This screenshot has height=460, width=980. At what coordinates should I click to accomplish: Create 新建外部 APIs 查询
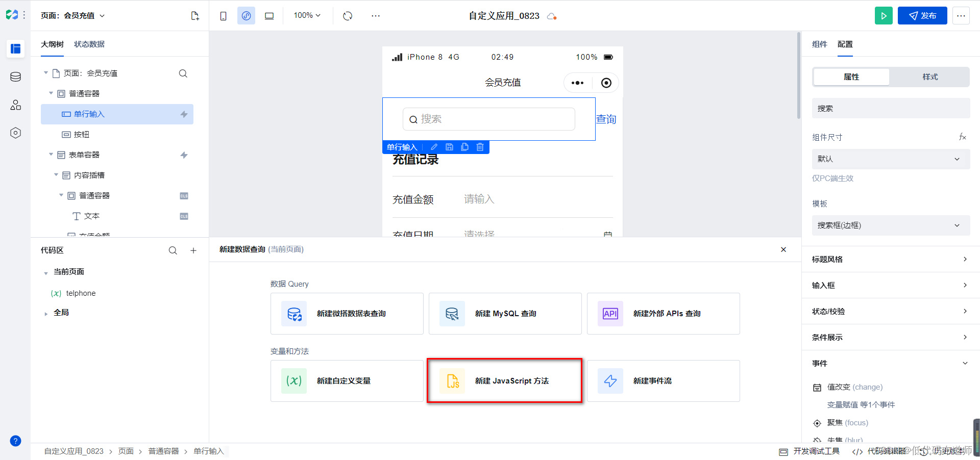[664, 314]
